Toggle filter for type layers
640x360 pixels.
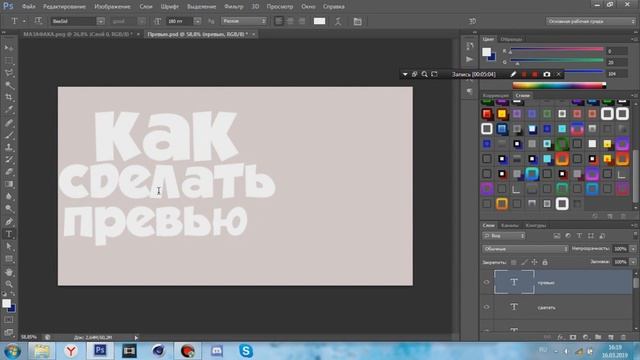click(x=579, y=236)
